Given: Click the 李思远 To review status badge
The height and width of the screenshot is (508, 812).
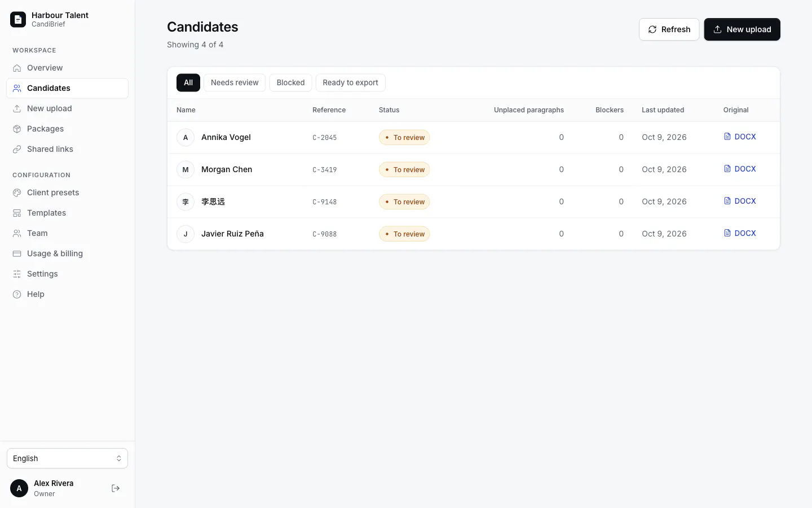Looking at the screenshot, I should (x=404, y=202).
